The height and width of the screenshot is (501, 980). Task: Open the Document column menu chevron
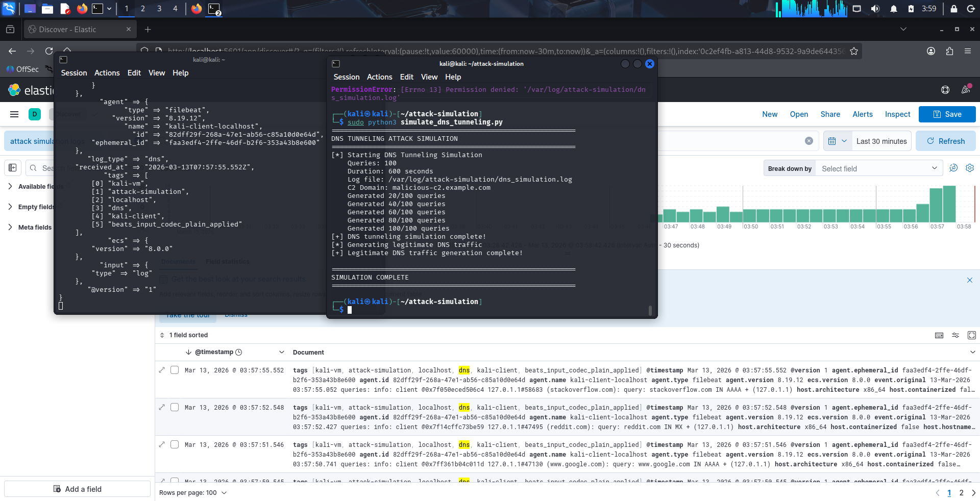[972, 352]
